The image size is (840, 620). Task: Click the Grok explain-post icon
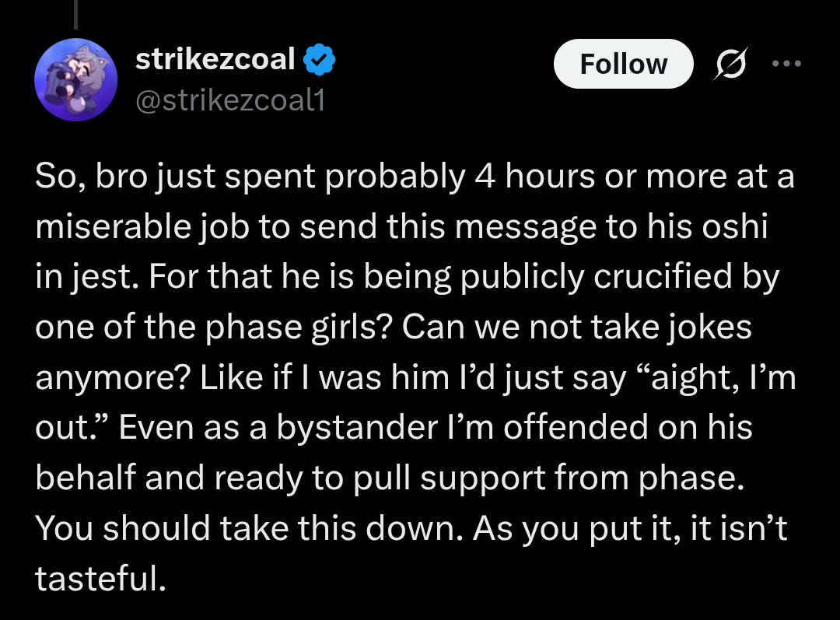pos(730,64)
